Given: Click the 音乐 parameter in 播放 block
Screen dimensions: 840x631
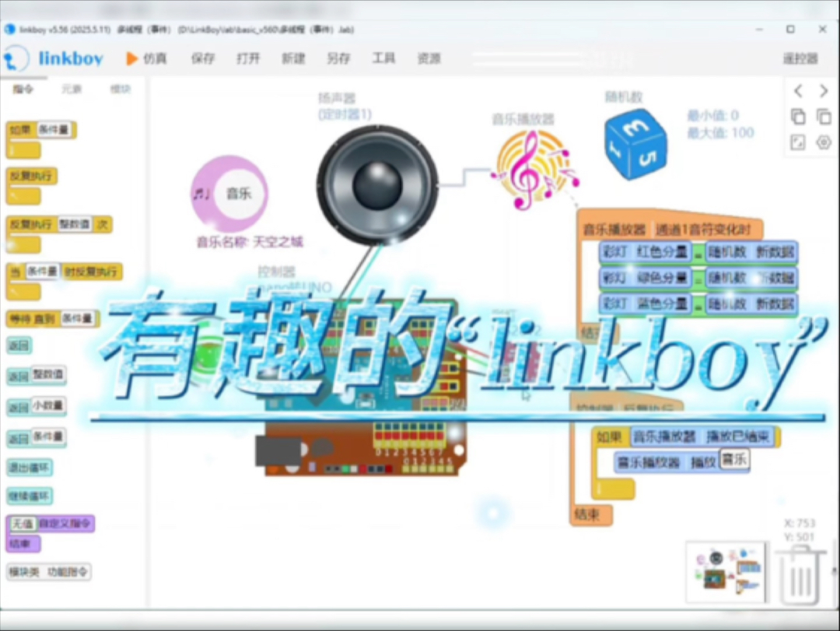Looking at the screenshot, I should pos(734,460).
